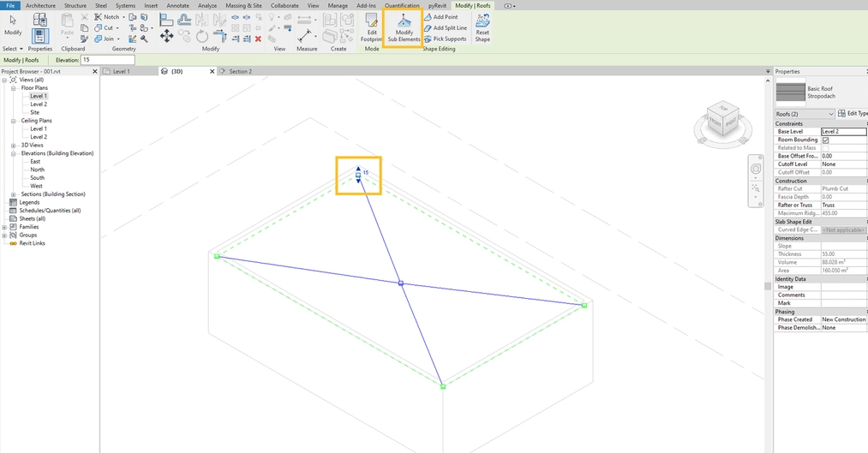Choose the Add Split Line tool
Image resolution: width=868 pixels, height=453 pixels.
click(444, 28)
